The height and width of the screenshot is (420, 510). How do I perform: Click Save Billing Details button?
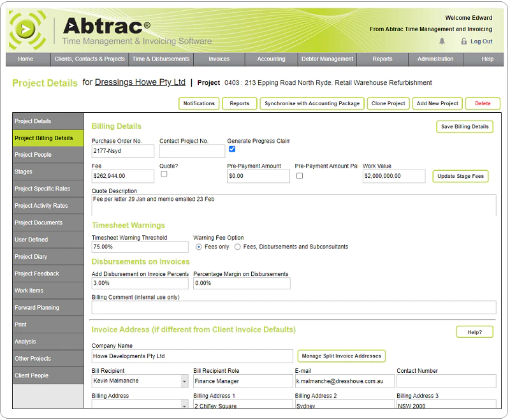(465, 127)
